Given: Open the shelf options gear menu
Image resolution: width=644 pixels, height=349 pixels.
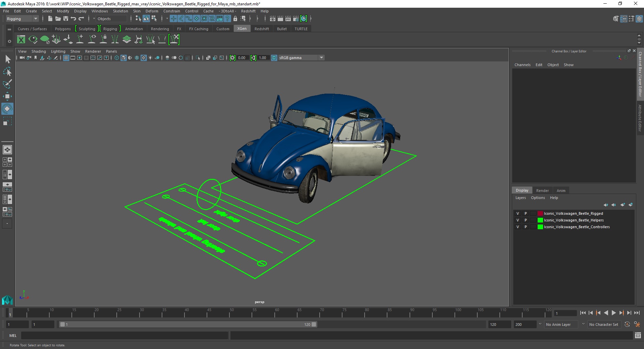Looking at the screenshot, I should click(9, 42).
